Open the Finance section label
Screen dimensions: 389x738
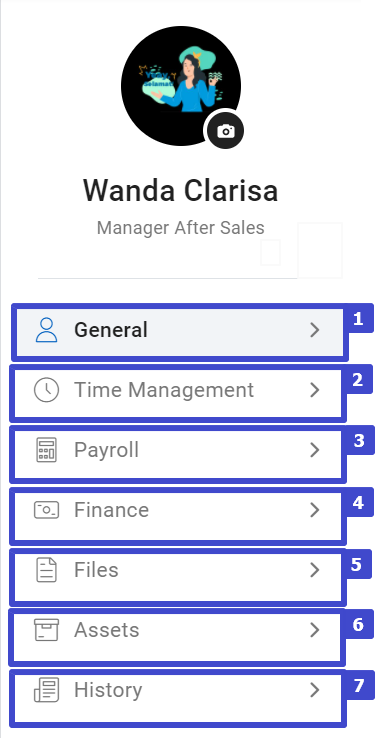click(x=111, y=510)
